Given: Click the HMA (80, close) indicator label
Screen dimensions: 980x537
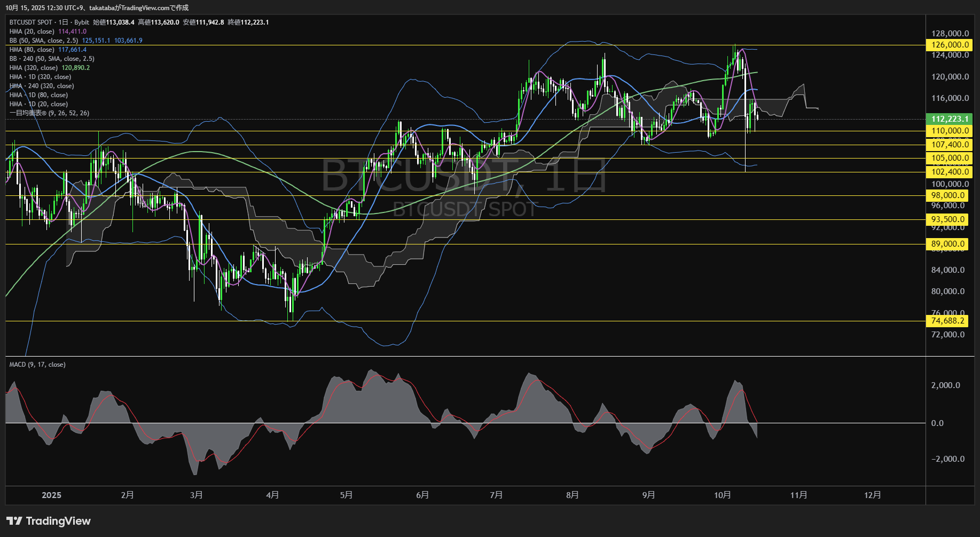Looking at the screenshot, I should 32,50.
